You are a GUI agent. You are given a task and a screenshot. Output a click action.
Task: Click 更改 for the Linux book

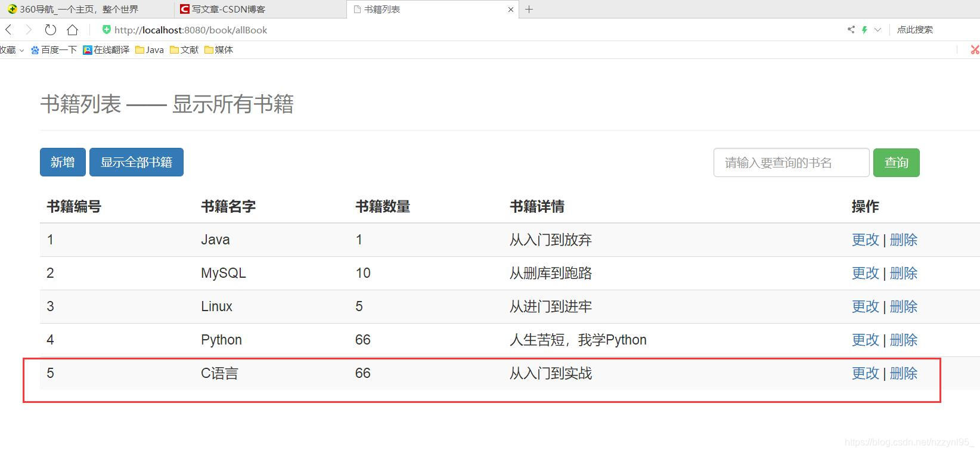click(865, 306)
